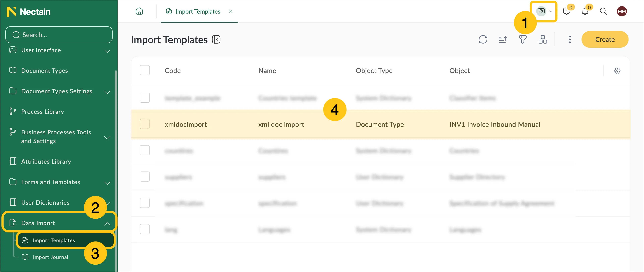Click the Object column header
The width and height of the screenshot is (644, 272).
click(460, 71)
